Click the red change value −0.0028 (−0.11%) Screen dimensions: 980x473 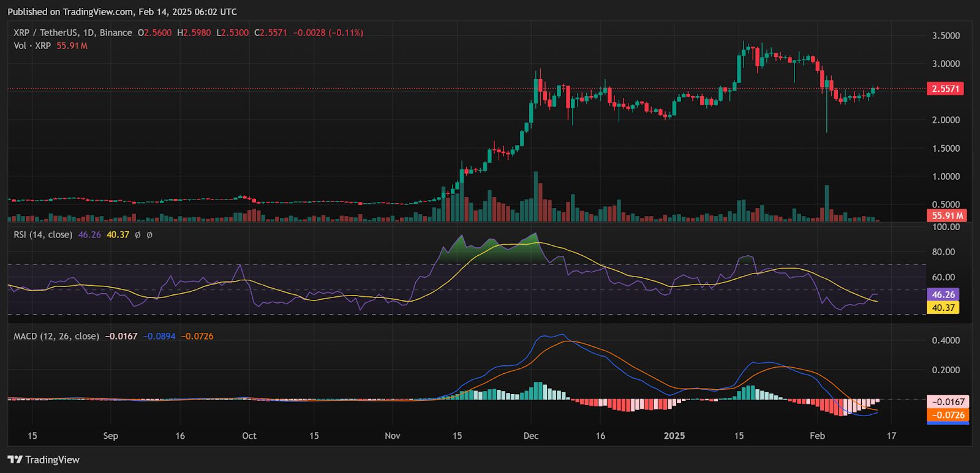[328, 32]
